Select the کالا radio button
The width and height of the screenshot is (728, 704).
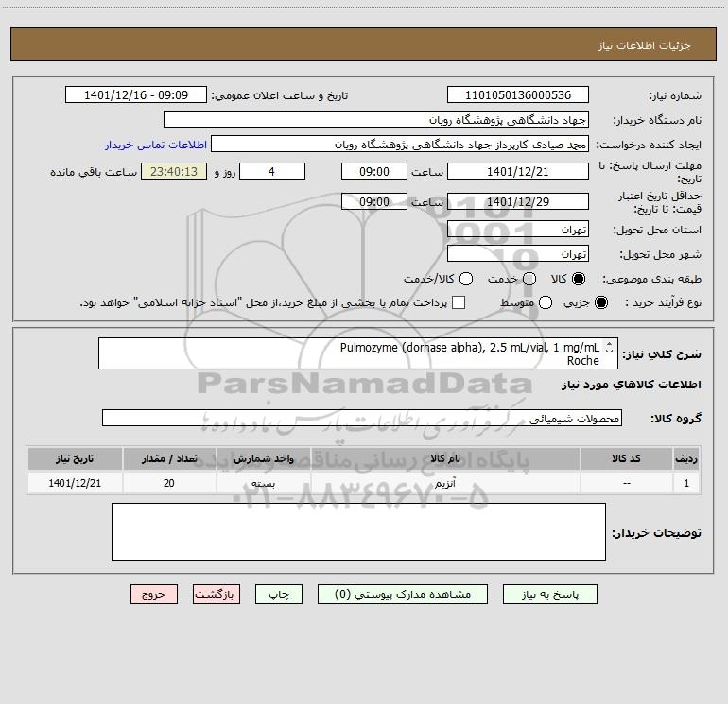pos(579,279)
